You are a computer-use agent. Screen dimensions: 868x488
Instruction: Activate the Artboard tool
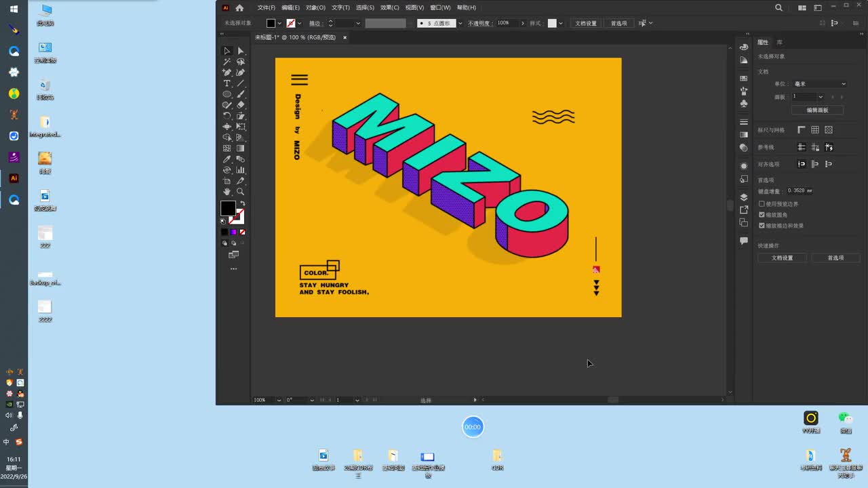click(x=227, y=181)
